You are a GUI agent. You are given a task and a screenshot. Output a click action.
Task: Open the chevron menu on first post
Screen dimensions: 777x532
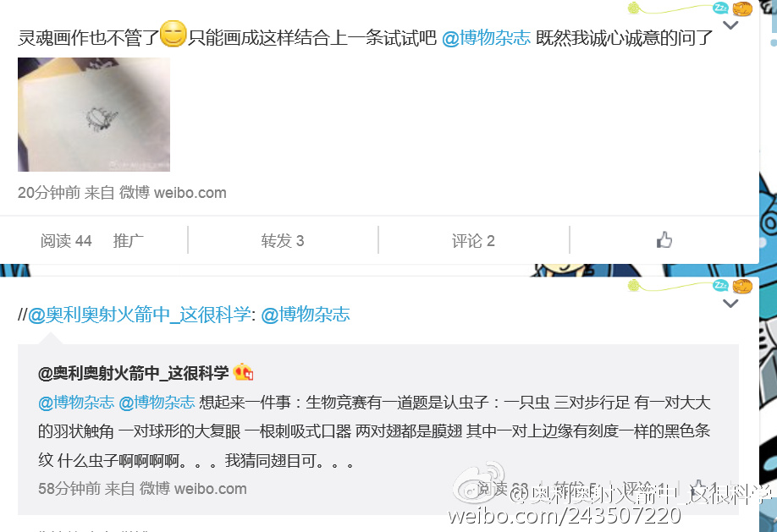point(730,25)
